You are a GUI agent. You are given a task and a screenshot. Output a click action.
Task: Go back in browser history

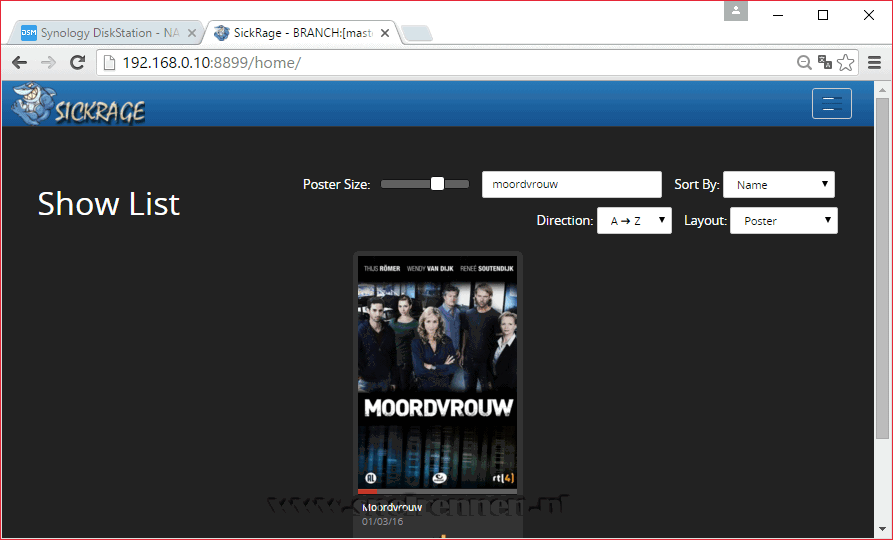point(19,63)
